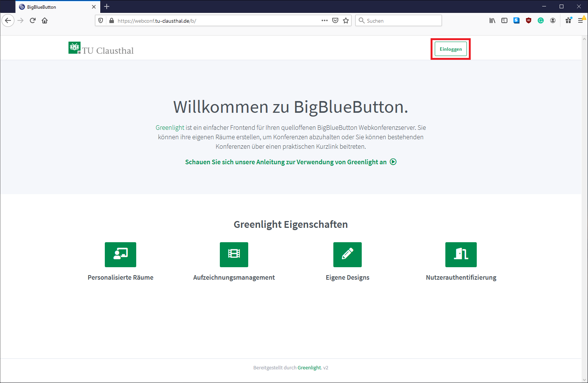This screenshot has height=383, width=588.
Task: Click the URL address bar
Action: 216,21
